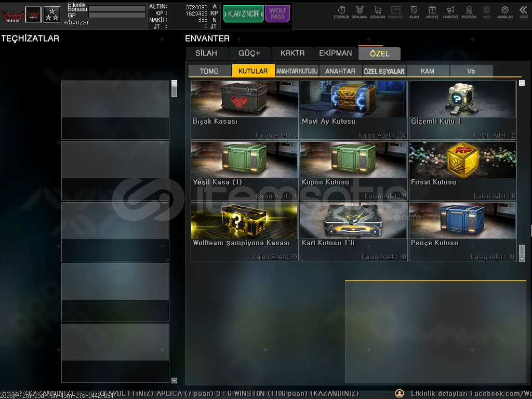The height and width of the screenshot is (399, 532).
Task: Click the Kalan Adet : 59 count
Action: click(x=275, y=257)
